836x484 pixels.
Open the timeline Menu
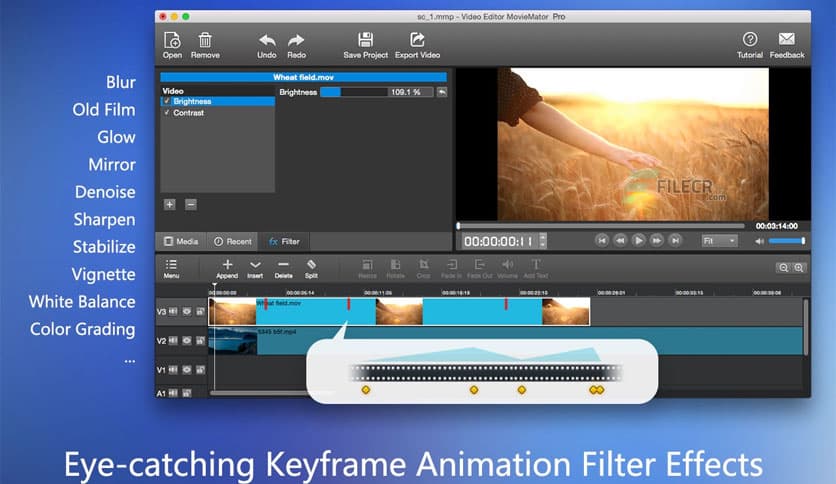pos(171,269)
